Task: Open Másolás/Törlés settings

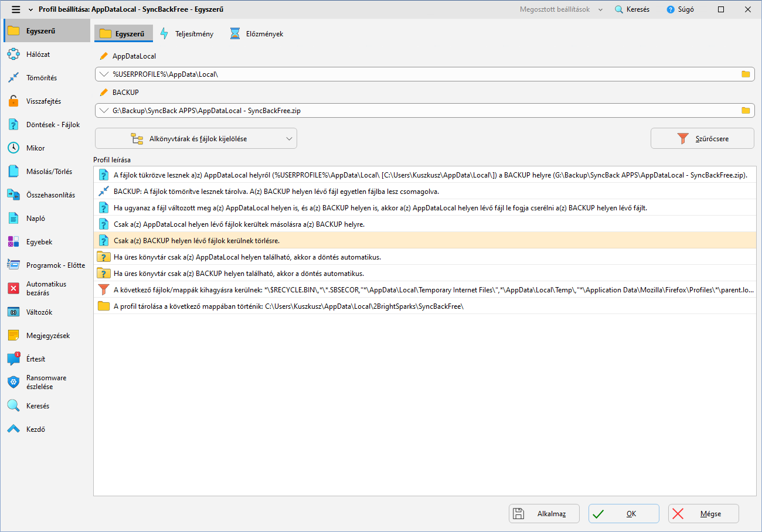Action: 47,172
